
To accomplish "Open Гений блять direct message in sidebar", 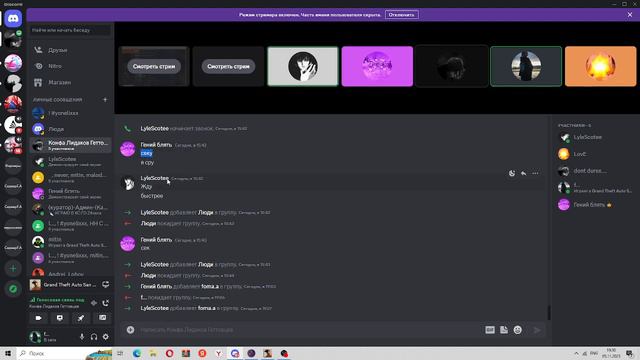I will click(x=70, y=193).
